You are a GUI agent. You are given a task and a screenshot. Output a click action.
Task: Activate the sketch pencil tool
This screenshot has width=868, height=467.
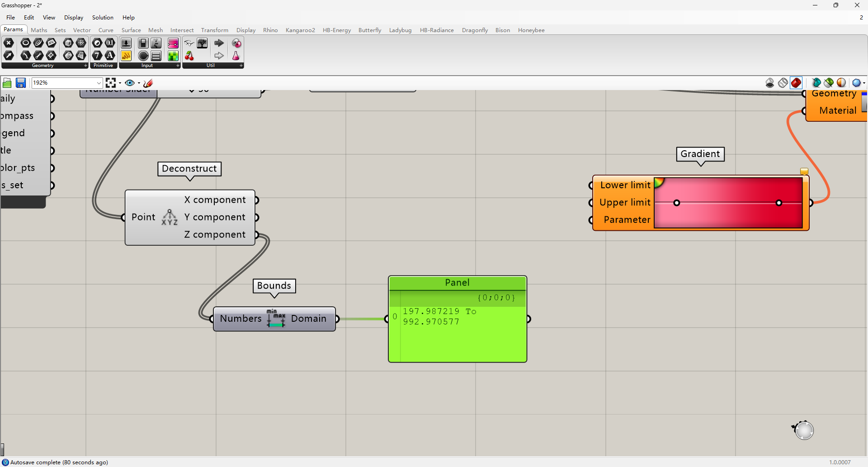pos(148,83)
